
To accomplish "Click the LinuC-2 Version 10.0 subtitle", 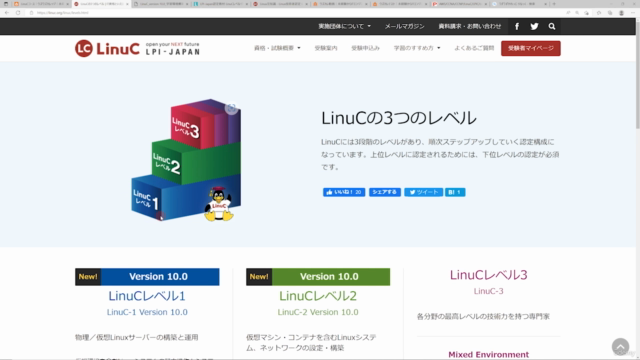I will click(318, 312).
